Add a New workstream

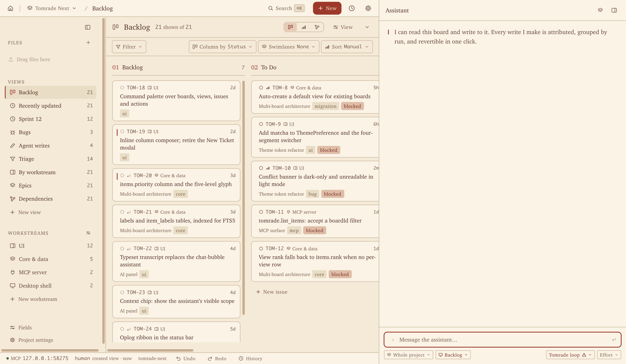[x=34, y=299]
